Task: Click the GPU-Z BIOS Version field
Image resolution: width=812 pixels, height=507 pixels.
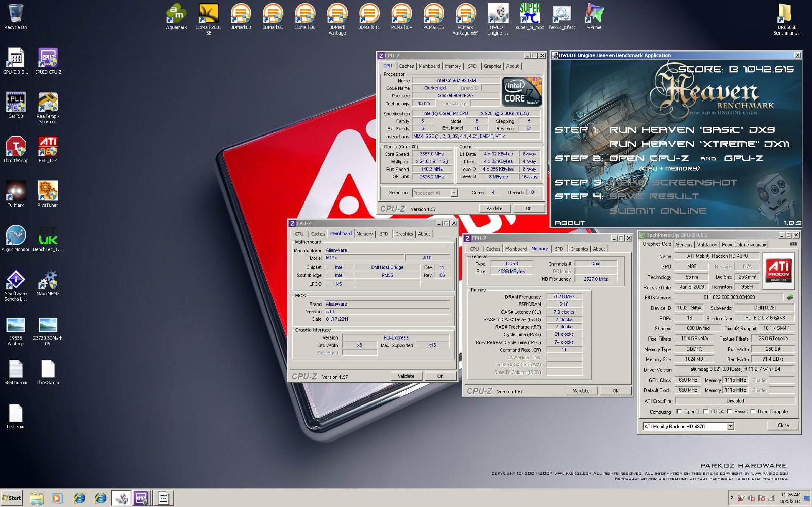Action: point(729,297)
